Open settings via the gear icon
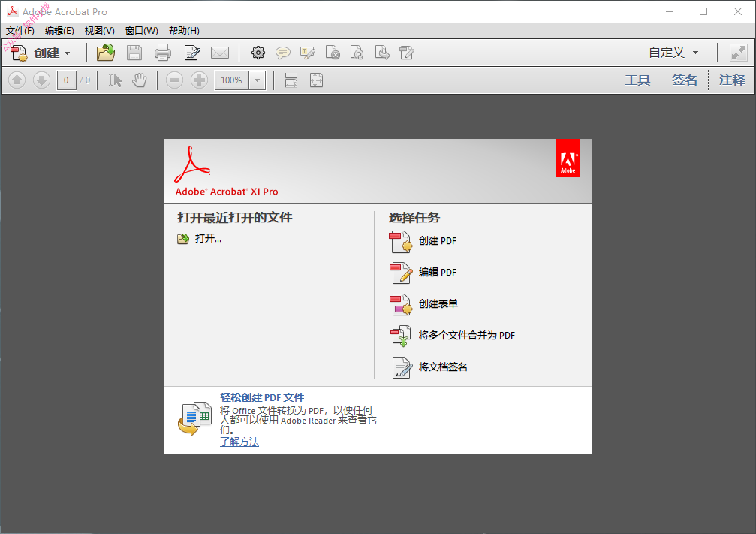The height and width of the screenshot is (534, 756). pos(258,53)
